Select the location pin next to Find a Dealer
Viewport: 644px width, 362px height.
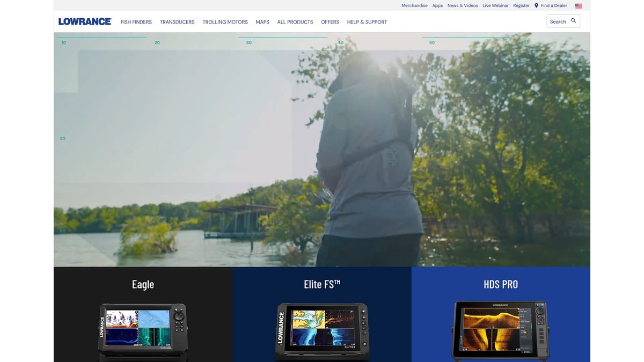(x=536, y=5)
